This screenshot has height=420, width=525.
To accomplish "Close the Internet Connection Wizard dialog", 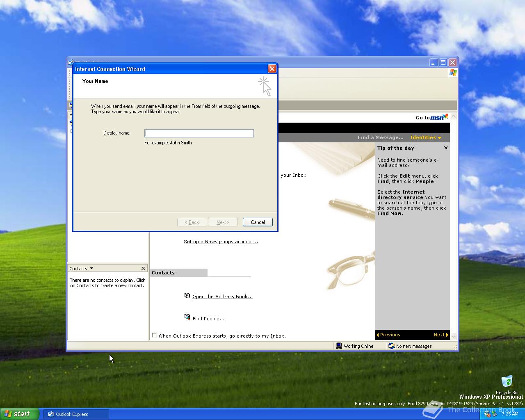I will click(272, 69).
